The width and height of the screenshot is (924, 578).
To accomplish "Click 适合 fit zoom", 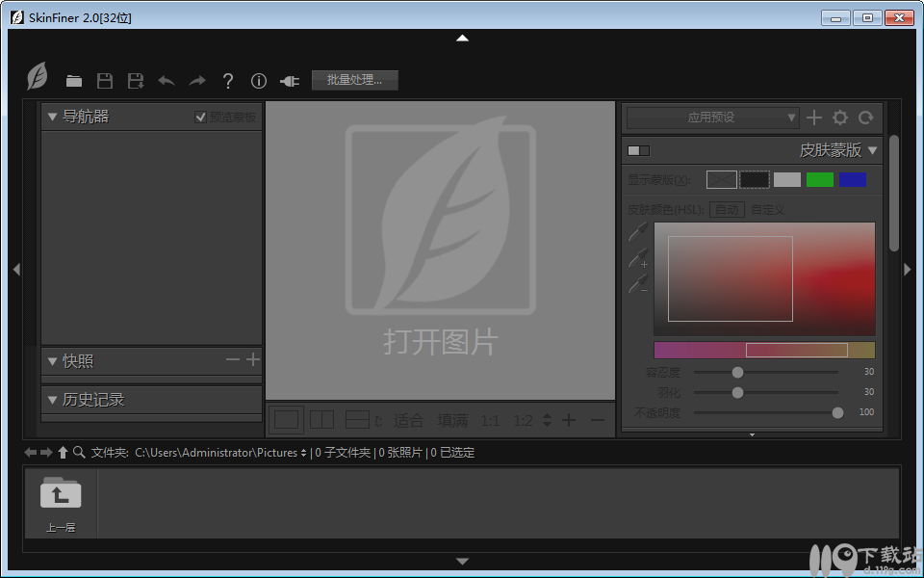I will pos(408,421).
